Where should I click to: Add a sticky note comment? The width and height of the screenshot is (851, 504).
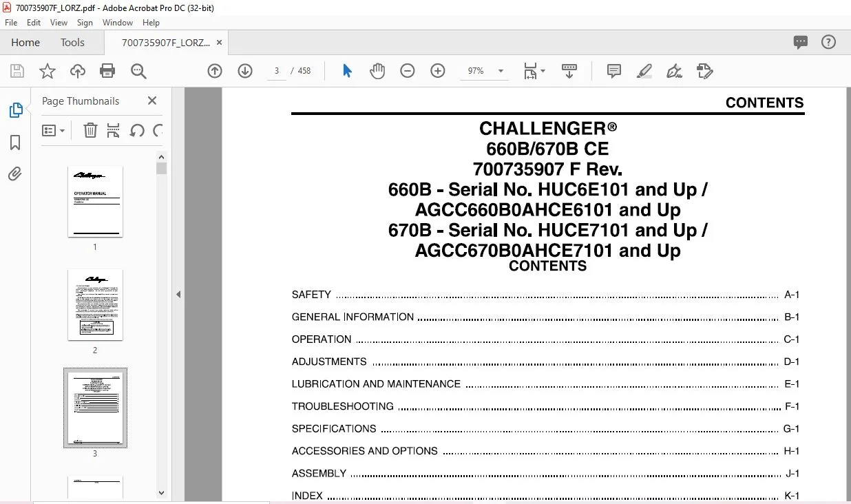click(614, 71)
